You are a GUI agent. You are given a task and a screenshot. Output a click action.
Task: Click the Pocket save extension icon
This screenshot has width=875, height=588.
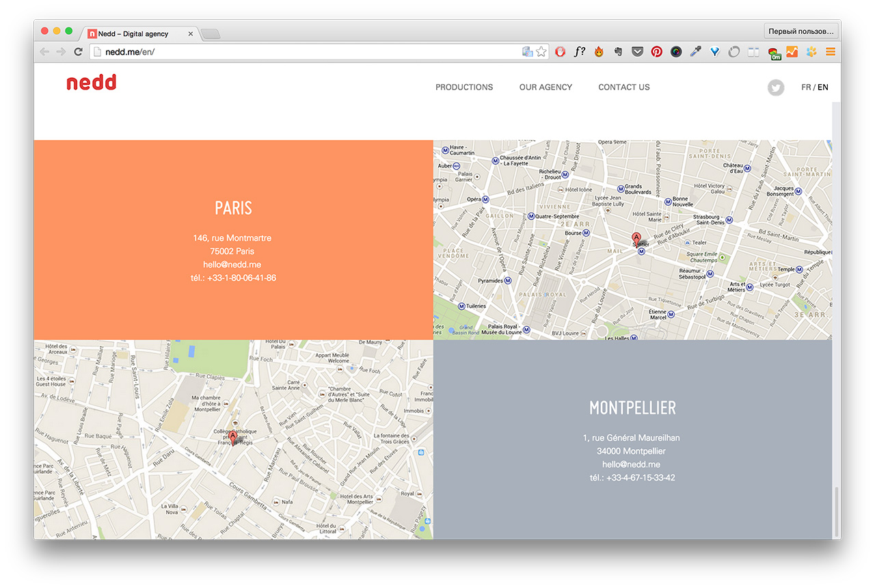(637, 51)
